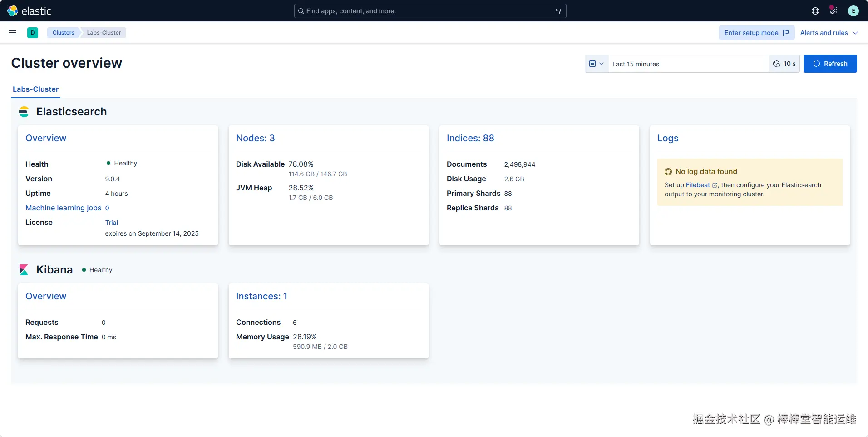This screenshot has width=868, height=437.
Task: Click the Cluster overview page title
Action: 67,63
